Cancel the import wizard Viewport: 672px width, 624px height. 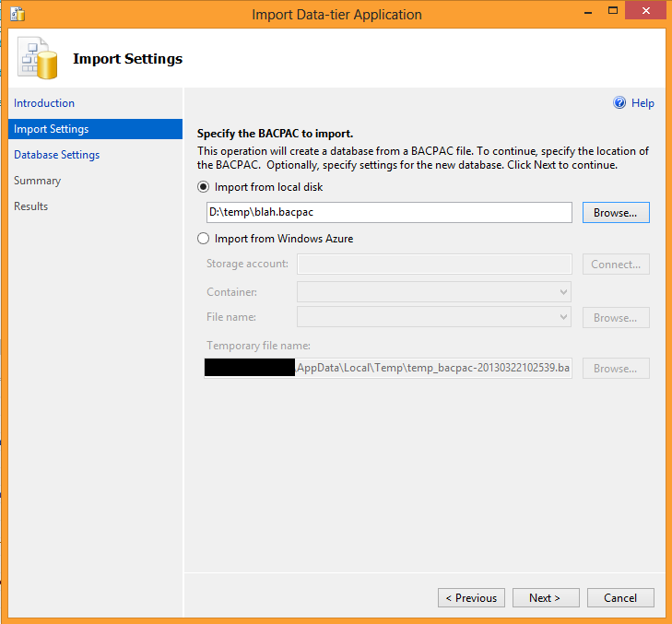pos(619,598)
